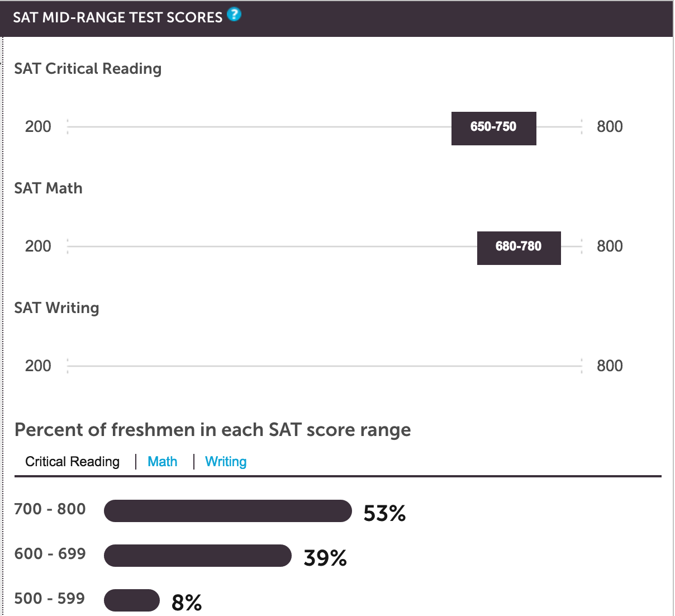The width and height of the screenshot is (675, 616).
Task: Click the 650-750 Critical Reading range marker
Action: 494,128
